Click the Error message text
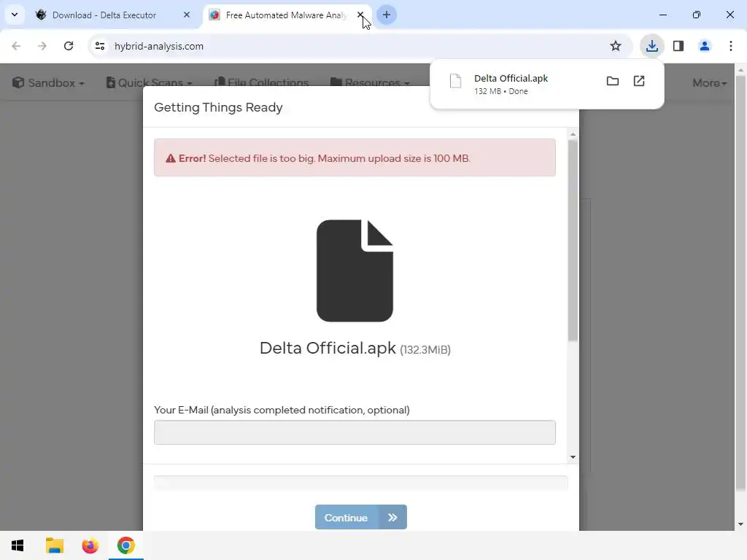The image size is (747, 560). click(x=325, y=158)
